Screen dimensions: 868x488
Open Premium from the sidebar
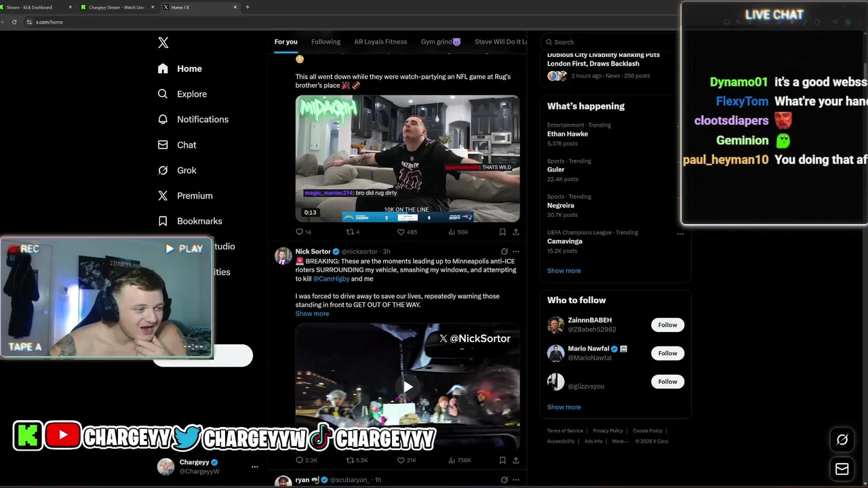pos(184,196)
